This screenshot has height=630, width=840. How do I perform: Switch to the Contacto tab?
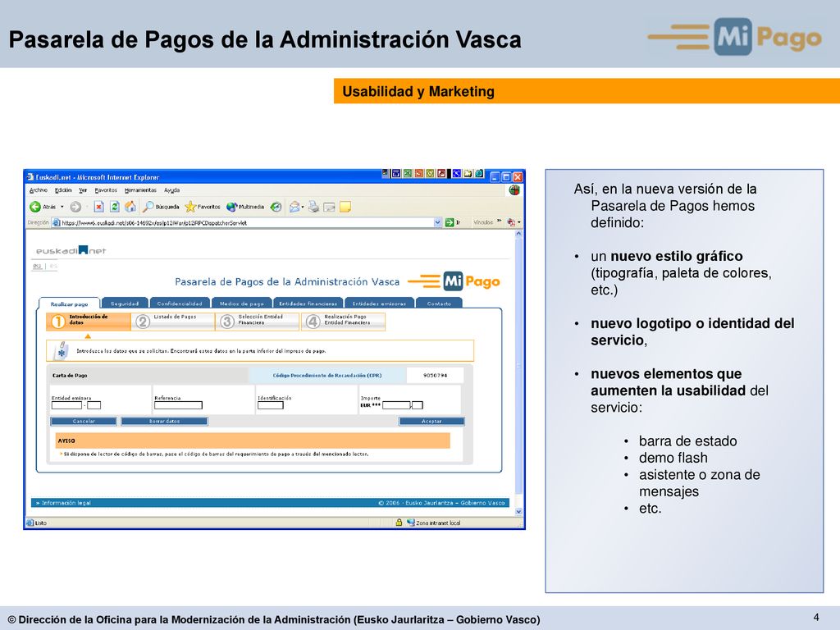(x=439, y=304)
